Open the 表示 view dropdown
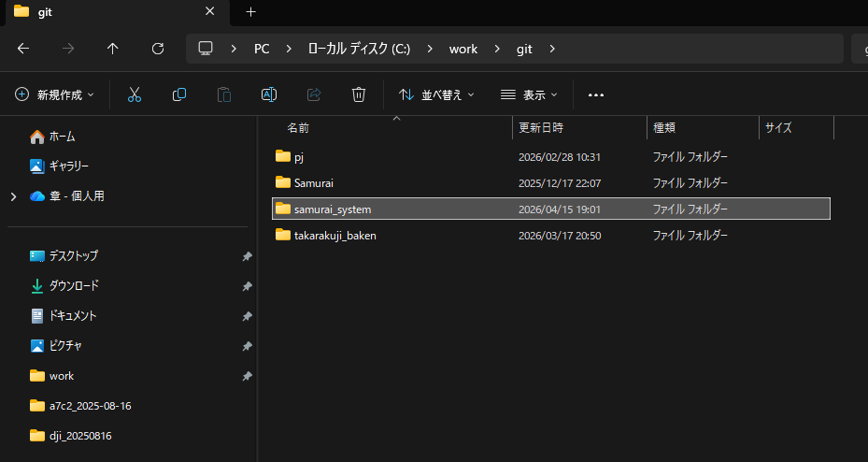This screenshot has height=462, width=868. point(529,94)
